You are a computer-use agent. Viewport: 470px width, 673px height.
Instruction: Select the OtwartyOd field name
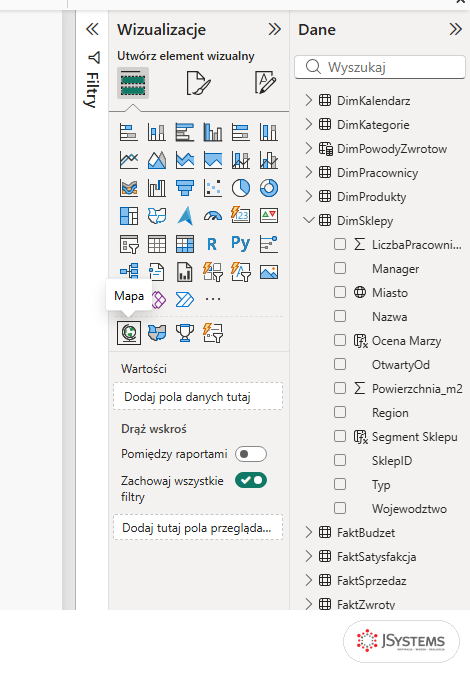400,364
